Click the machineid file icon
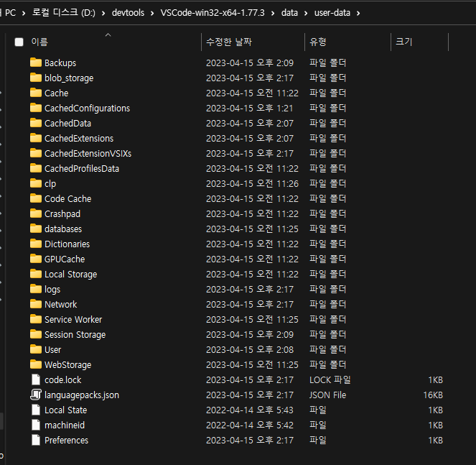This screenshot has height=465, width=476. click(x=36, y=425)
